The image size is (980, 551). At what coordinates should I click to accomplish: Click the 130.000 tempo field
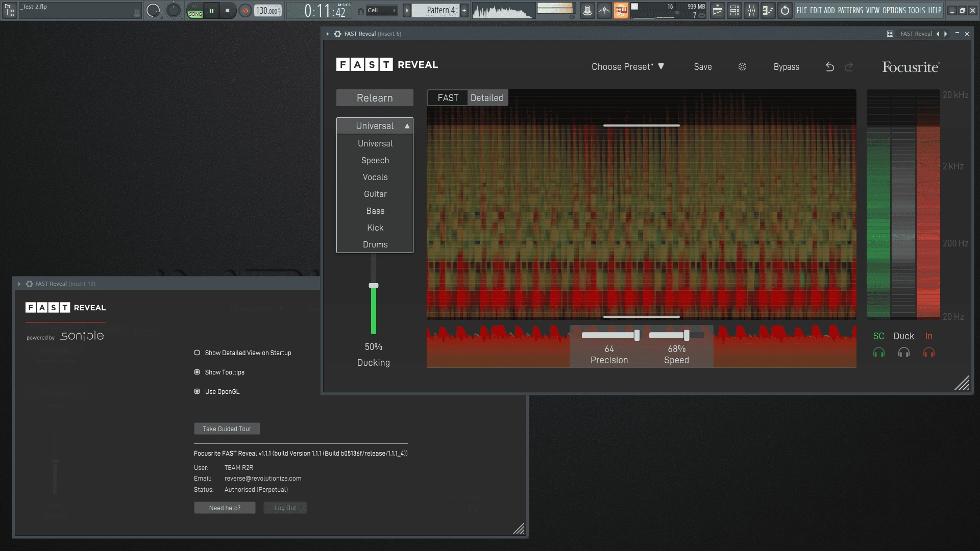coord(268,11)
